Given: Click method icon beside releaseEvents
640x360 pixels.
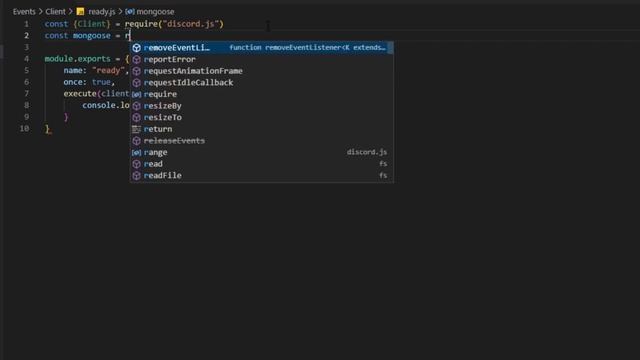Looking at the screenshot, I should [137, 141].
